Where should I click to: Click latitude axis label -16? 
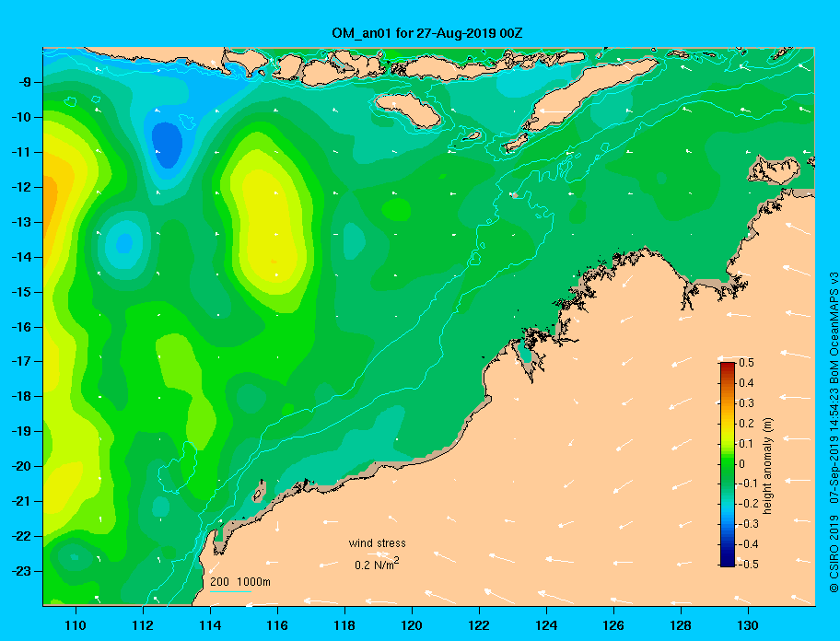pyautogui.click(x=21, y=327)
